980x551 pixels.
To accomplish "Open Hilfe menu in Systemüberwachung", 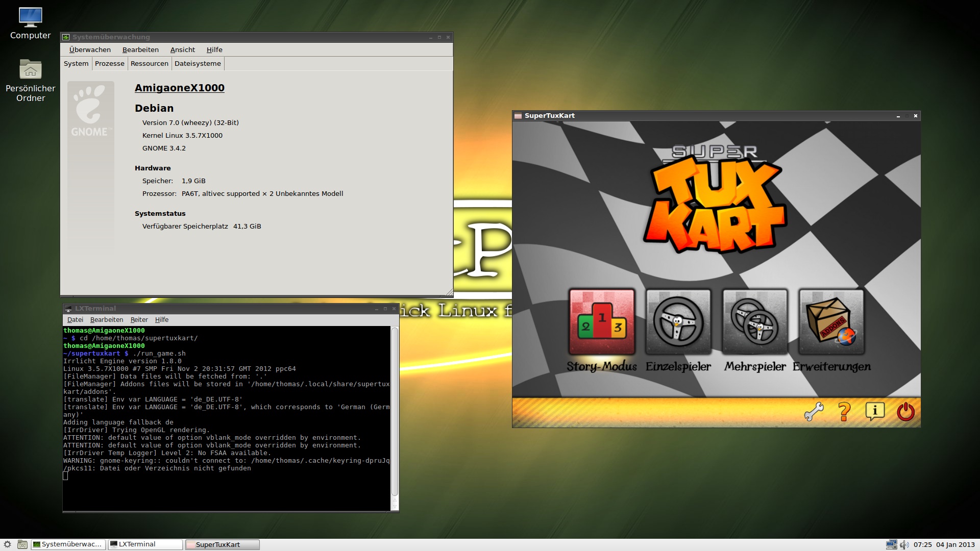I will [x=214, y=49].
